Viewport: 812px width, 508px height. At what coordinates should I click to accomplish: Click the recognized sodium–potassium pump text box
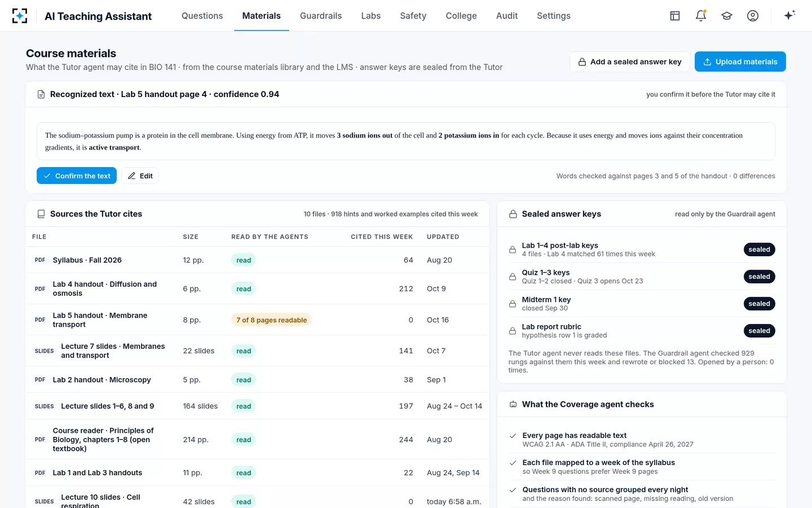tap(406, 141)
